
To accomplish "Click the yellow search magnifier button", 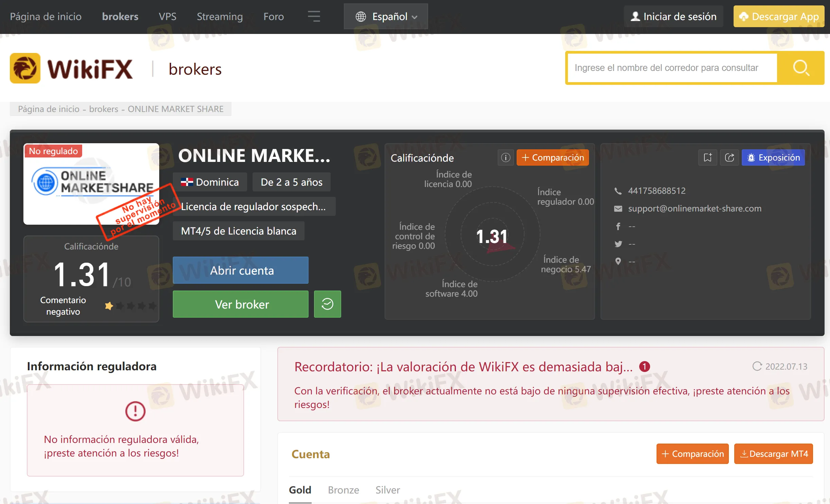I will click(800, 68).
